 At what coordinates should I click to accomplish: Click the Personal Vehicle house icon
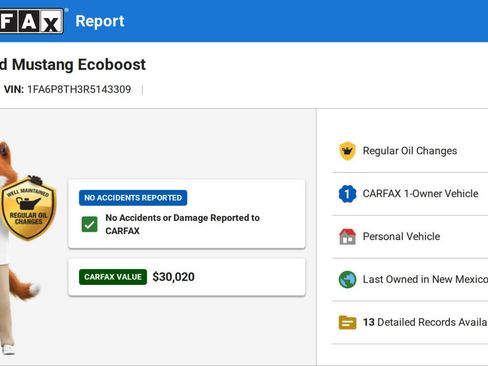[347, 237]
